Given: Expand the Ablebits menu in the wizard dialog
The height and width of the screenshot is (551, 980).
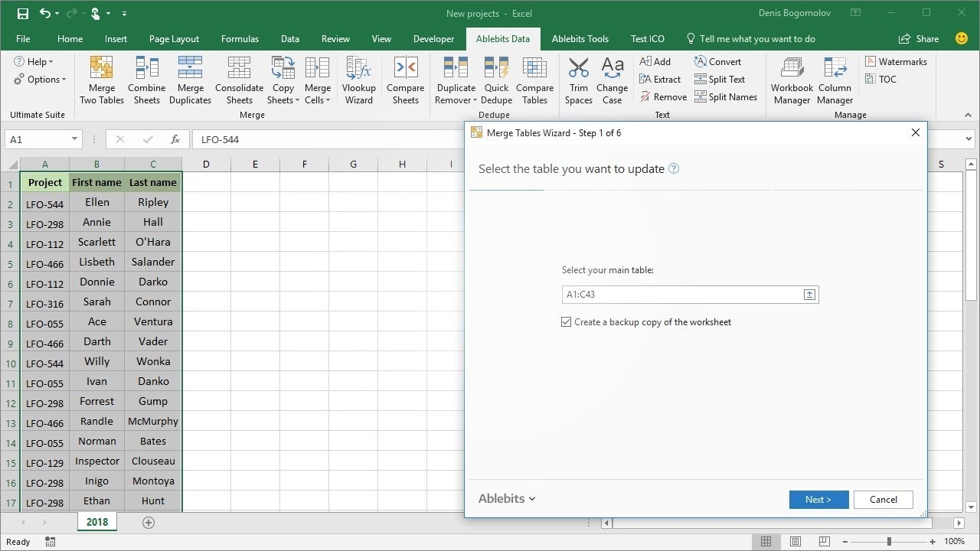Looking at the screenshot, I should (x=507, y=498).
